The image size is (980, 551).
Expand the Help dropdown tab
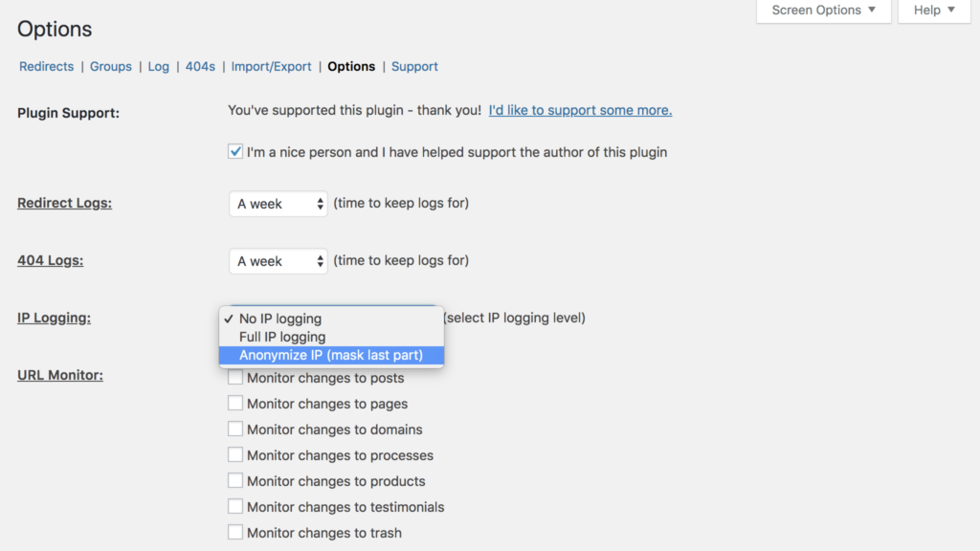[x=934, y=11]
